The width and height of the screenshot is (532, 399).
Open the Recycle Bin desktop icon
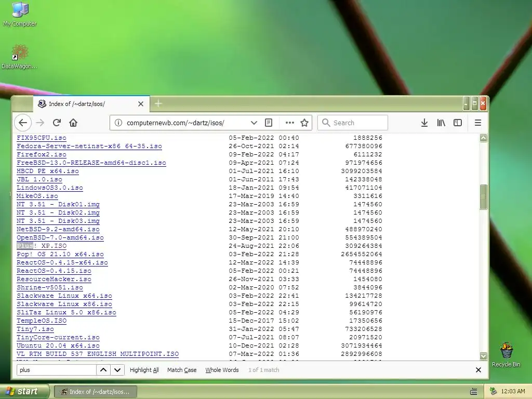coord(506,355)
